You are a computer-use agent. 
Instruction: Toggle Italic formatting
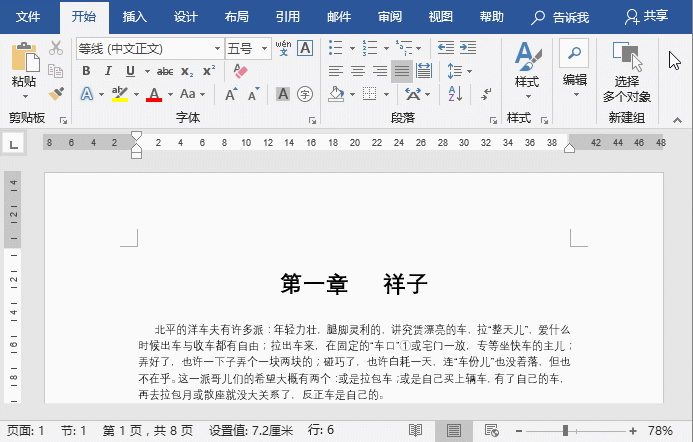pos(108,71)
